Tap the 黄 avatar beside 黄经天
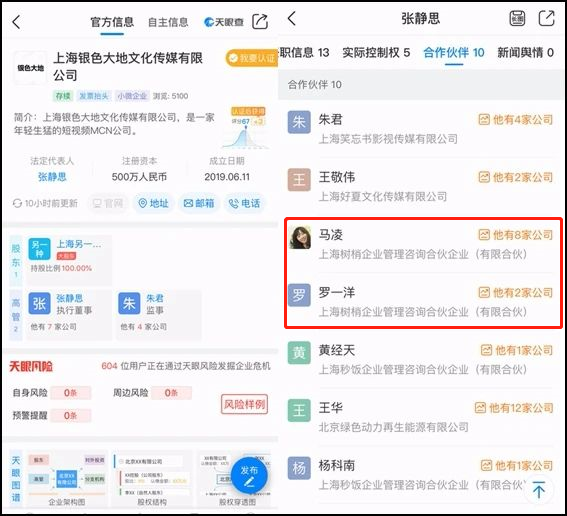Screen dimensions: 567x516 [299, 353]
